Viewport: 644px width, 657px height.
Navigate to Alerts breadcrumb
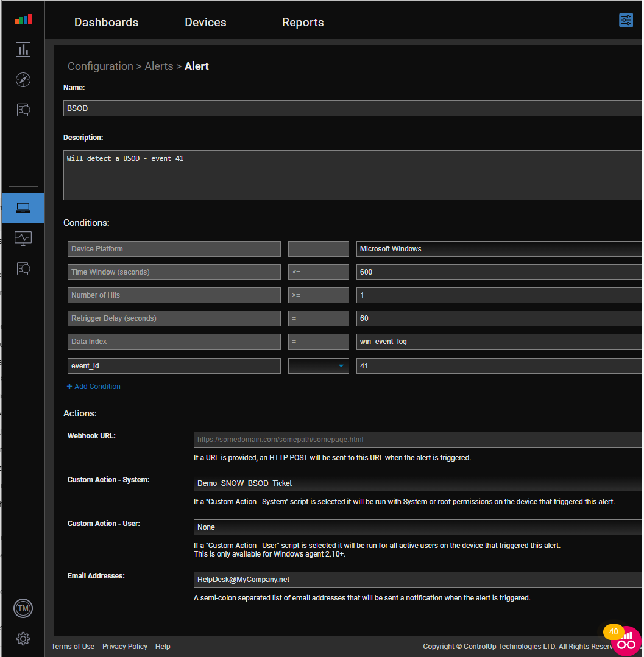(x=159, y=66)
